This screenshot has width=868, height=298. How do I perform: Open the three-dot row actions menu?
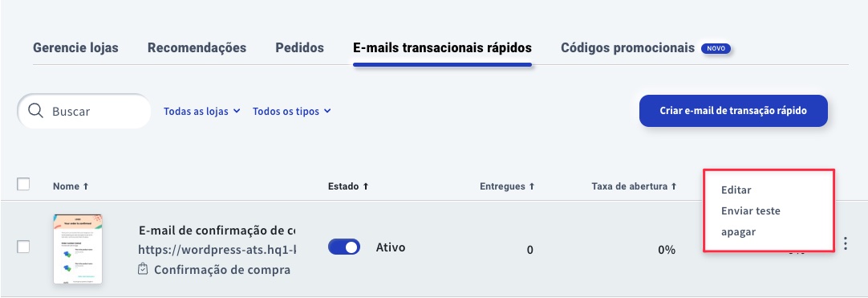click(x=846, y=243)
